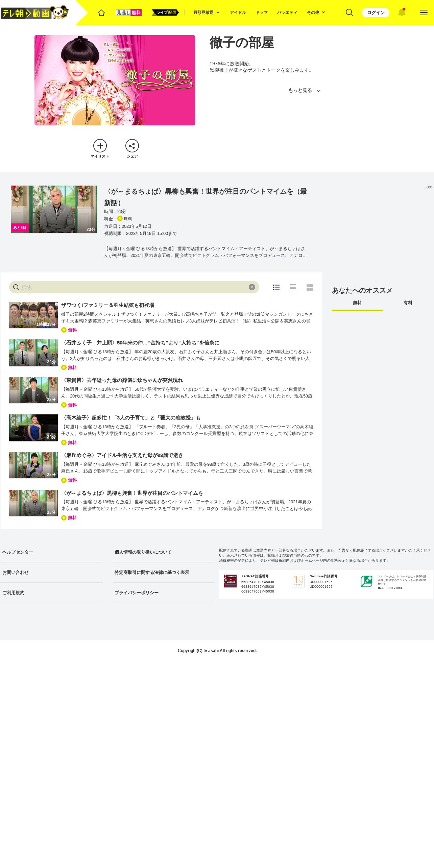The height and width of the screenshot is (868, 434).
Task: Select the 無料 recommendations tab
Action: tap(357, 304)
